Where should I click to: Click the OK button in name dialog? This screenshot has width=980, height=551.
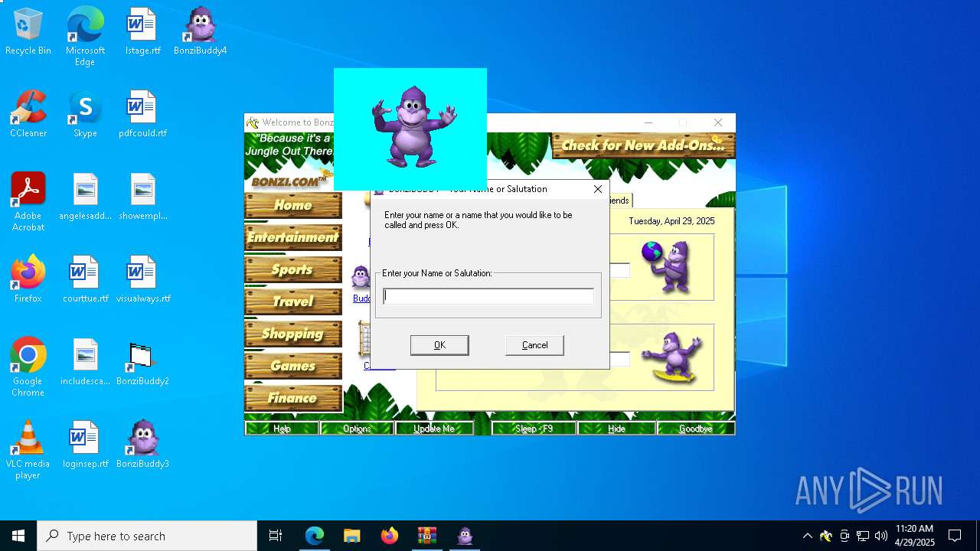pyautogui.click(x=439, y=345)
